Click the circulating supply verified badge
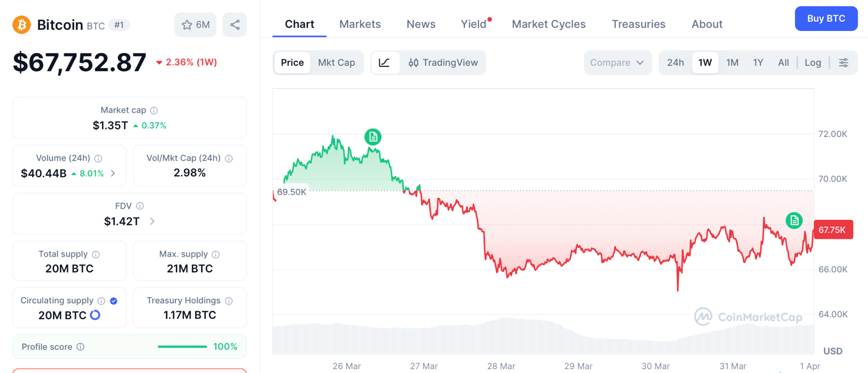 (114, 301)
